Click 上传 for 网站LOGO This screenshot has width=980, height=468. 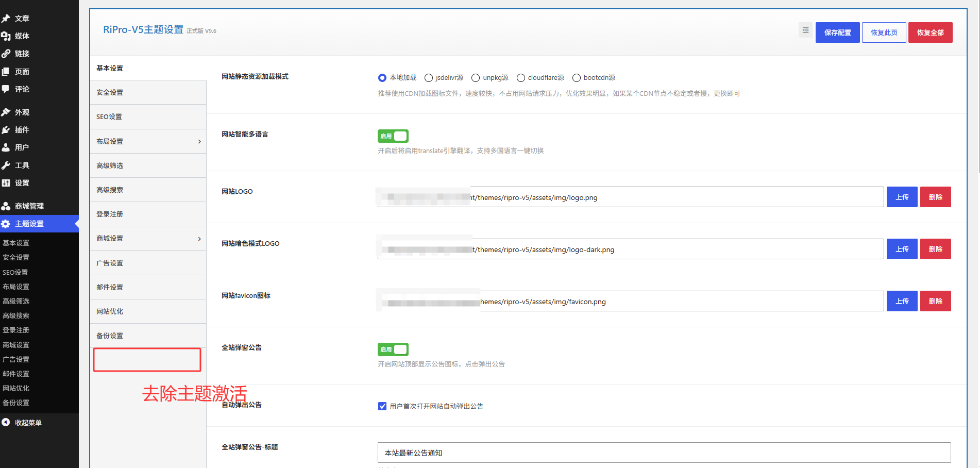pyautogui.click(x=902, y=197)
